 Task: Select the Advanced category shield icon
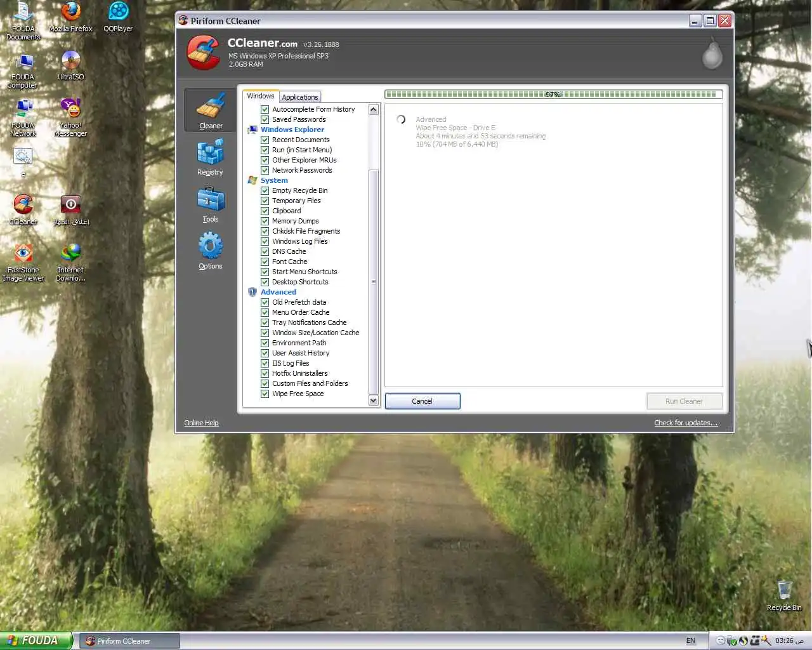pos(252,292)
